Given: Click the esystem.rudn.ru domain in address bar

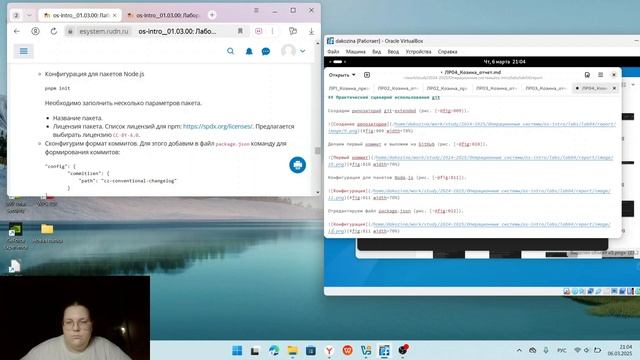Looking at the screenshot, I should click(104, 31).
